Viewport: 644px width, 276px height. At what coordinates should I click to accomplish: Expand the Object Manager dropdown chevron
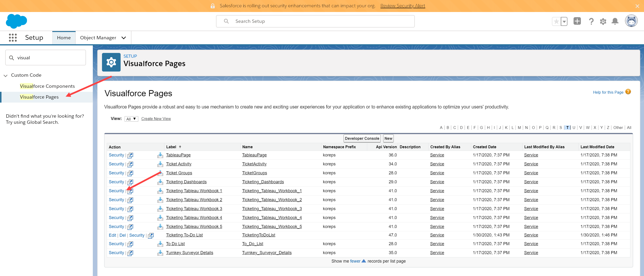coord(124,38)
